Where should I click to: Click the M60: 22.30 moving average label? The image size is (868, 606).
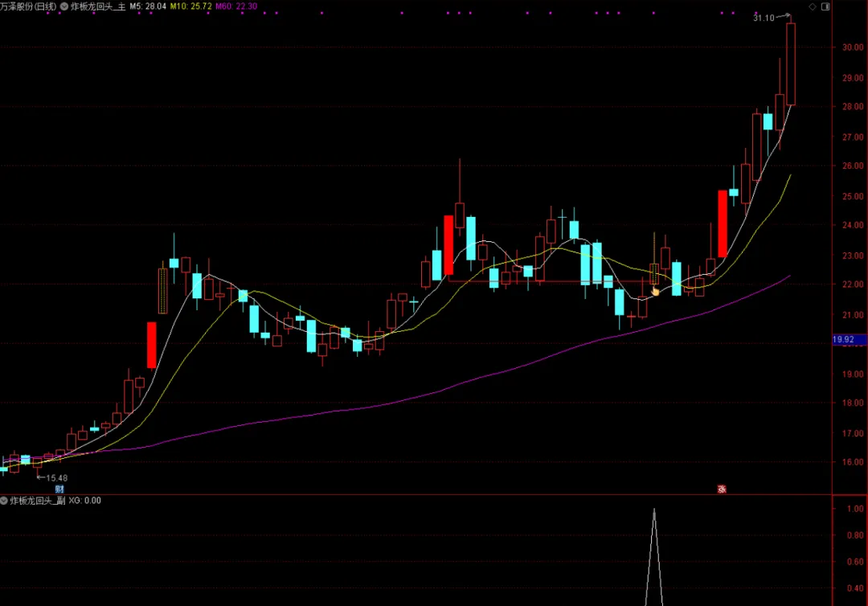[x=236, y=6]
